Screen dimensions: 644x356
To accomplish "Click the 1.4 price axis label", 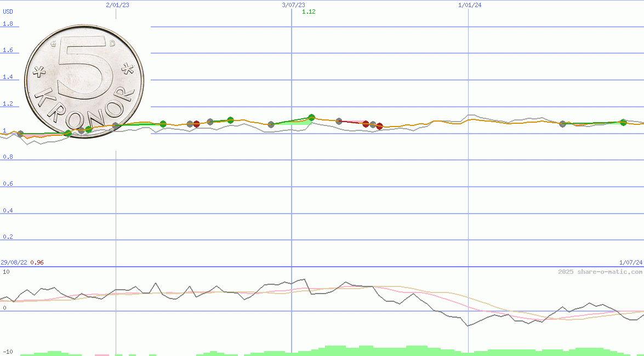I will [x=8, y=77].
